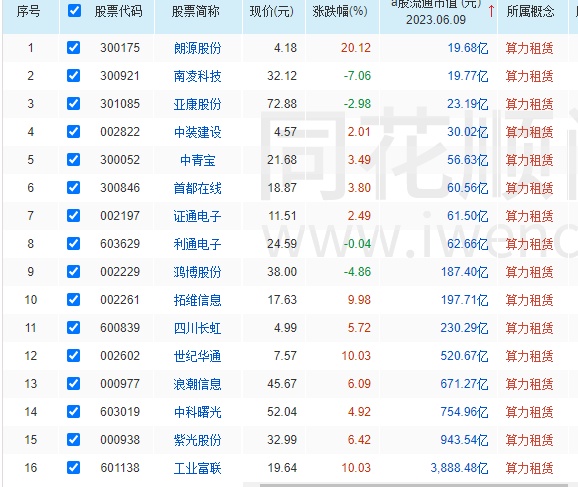The image size is (578, 487).
Task: Click 算力租赁 concept in 朗源股份 row
Action: (x=529, y=48)
